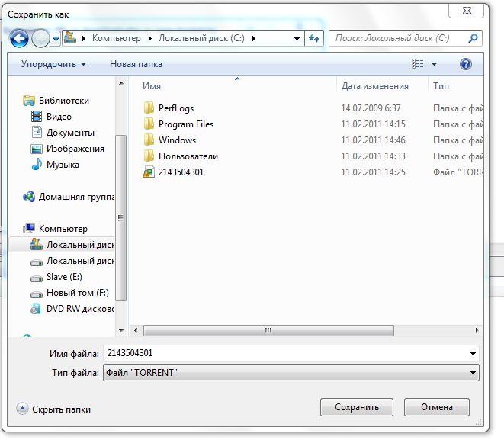Expand the arrow after Локальный диск (C:) breadcrumb
Screen dimensions: 504x440
click(x=254, y=39)
